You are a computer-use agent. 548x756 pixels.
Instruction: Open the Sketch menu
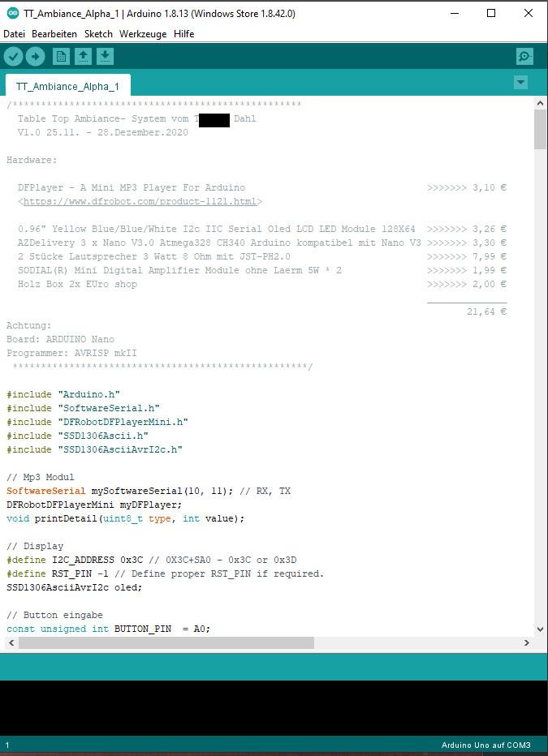point(98,34)
